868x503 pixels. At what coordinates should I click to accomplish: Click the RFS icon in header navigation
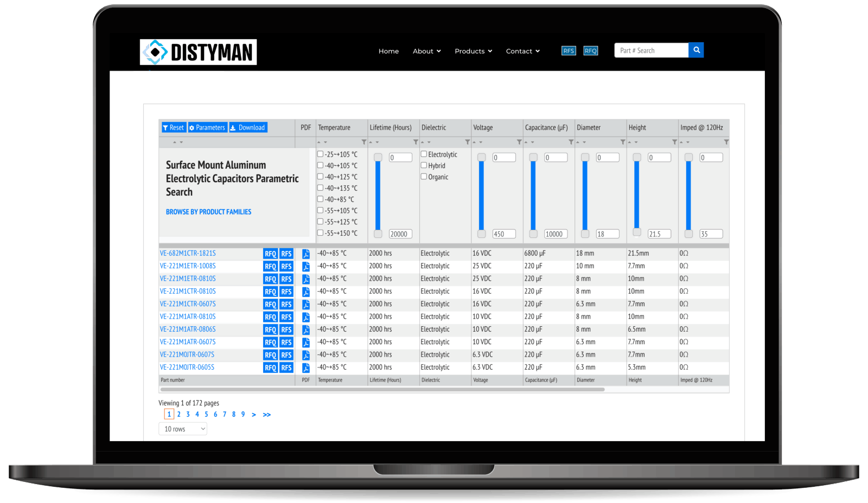[569, 51]
